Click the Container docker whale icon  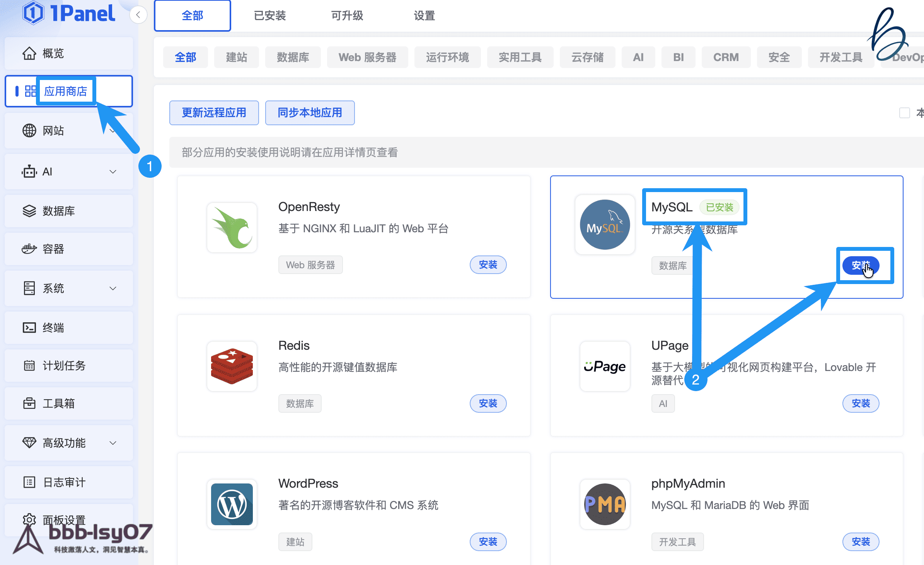coord(29,249)
